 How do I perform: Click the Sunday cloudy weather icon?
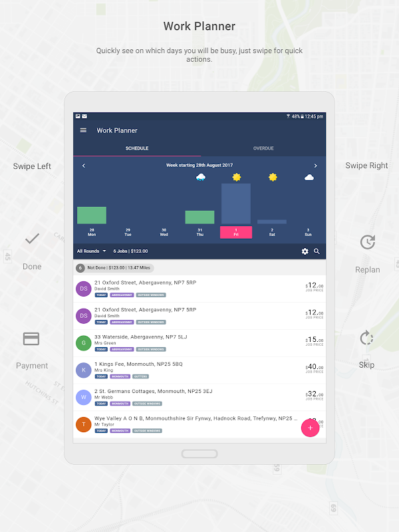tap(309, 178)
